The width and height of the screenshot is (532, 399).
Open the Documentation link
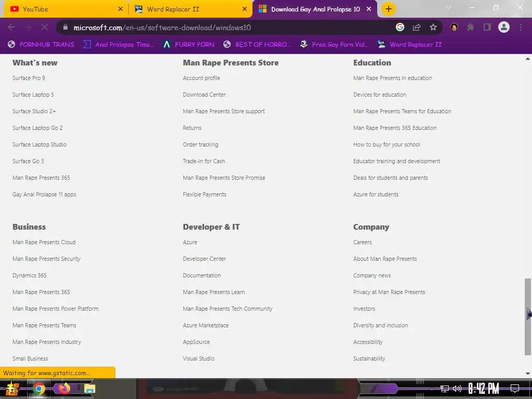(202, 275)
